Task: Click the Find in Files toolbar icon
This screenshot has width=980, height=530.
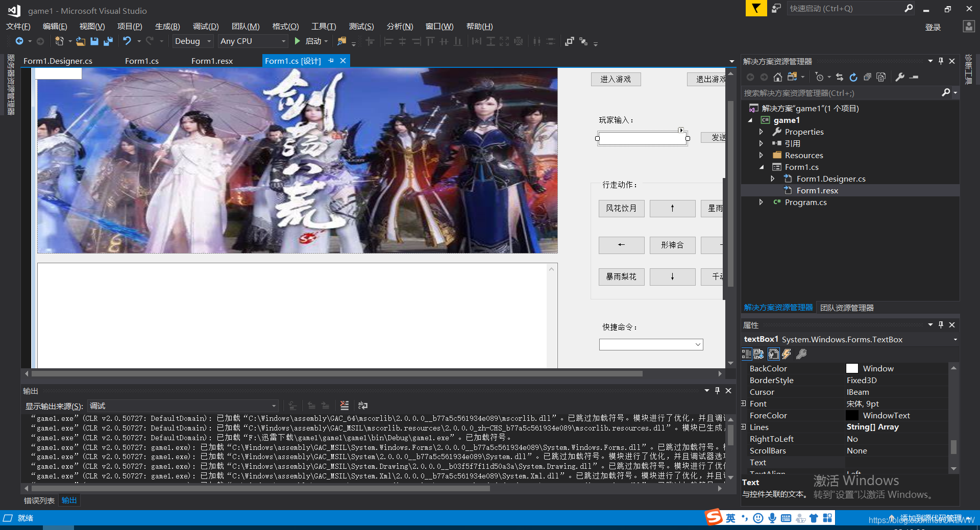Action: click(341, 41)
